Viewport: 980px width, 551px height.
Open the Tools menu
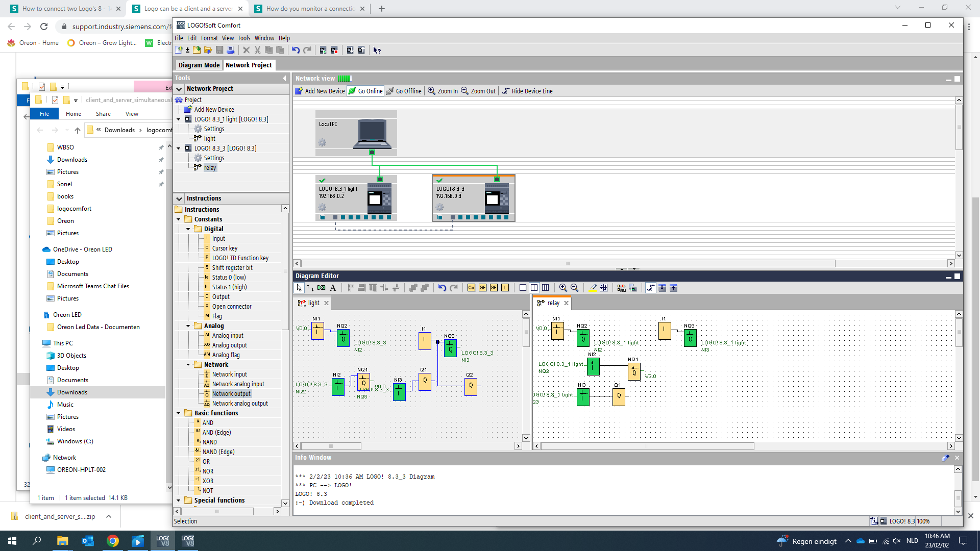pyautogui.click(x=243, y=38)
